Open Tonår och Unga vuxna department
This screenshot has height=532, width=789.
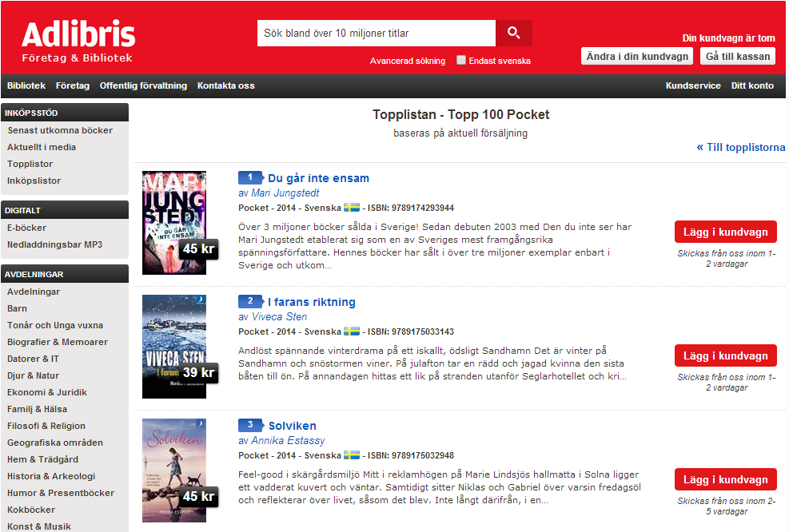(x=55, y=325)
